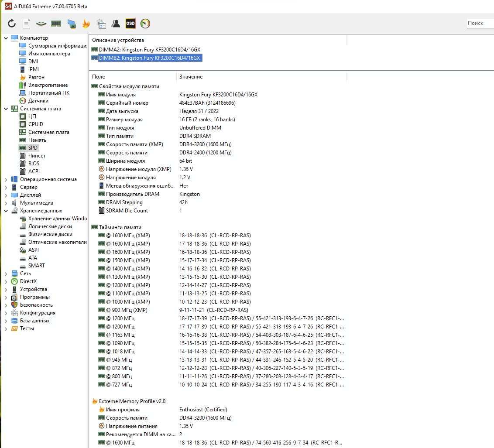The image size is (494, 448).
Task: Select the IPMI tree item
Action: (34, 69)
